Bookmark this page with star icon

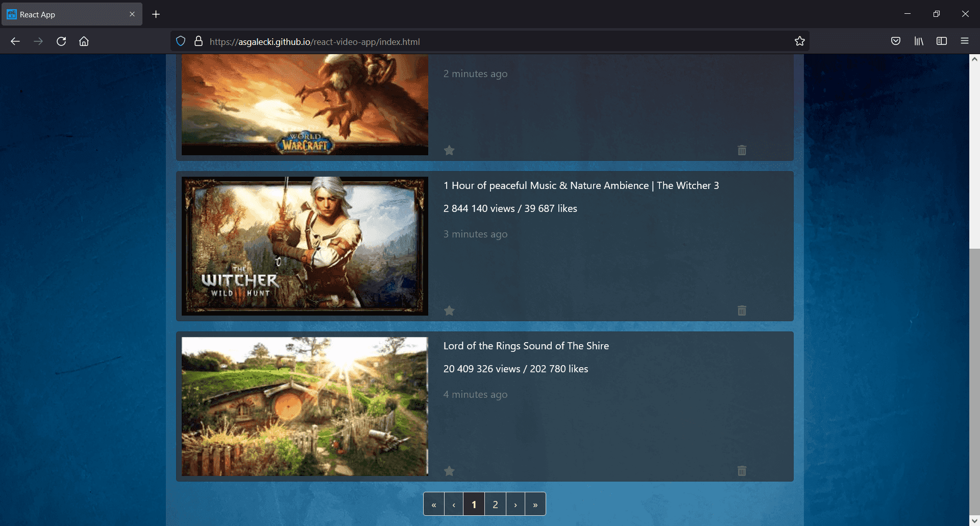[799, 41]
